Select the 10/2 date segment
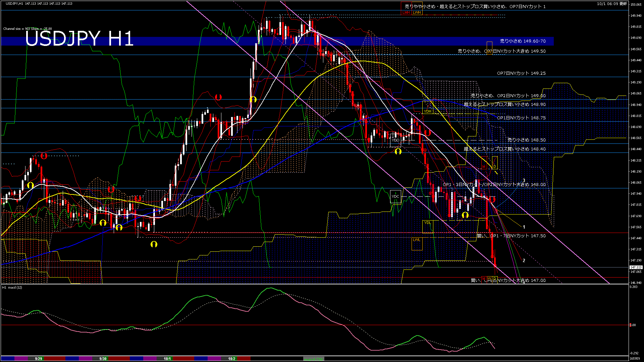This screenshot has width=644, height=362. (x=232, y=359)
